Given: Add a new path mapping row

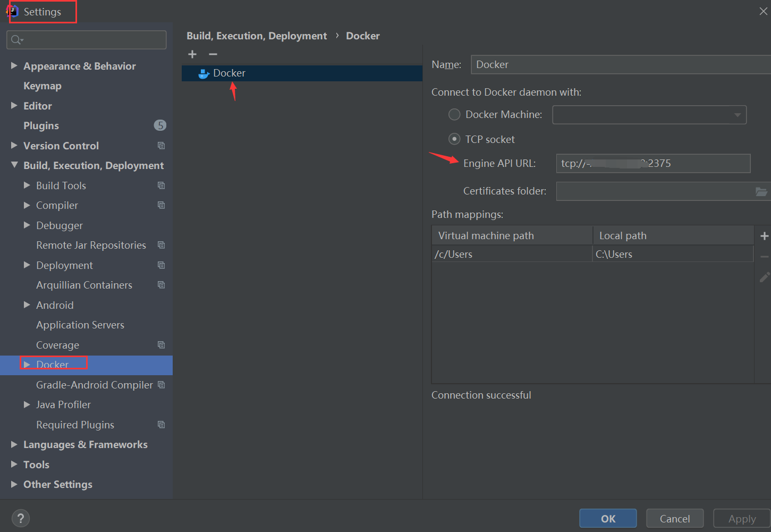Looking at the screenshot, I should click(x=764, y=236).
